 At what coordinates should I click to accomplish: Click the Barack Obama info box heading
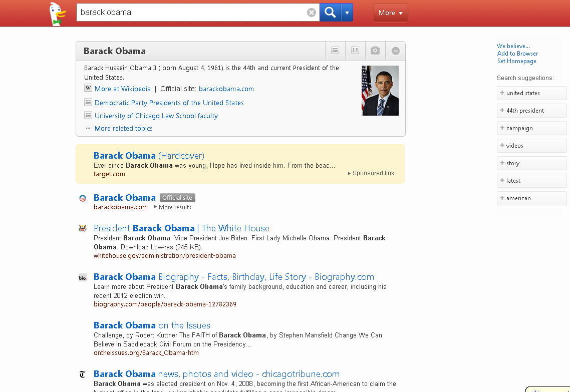[x=115, y=51]
